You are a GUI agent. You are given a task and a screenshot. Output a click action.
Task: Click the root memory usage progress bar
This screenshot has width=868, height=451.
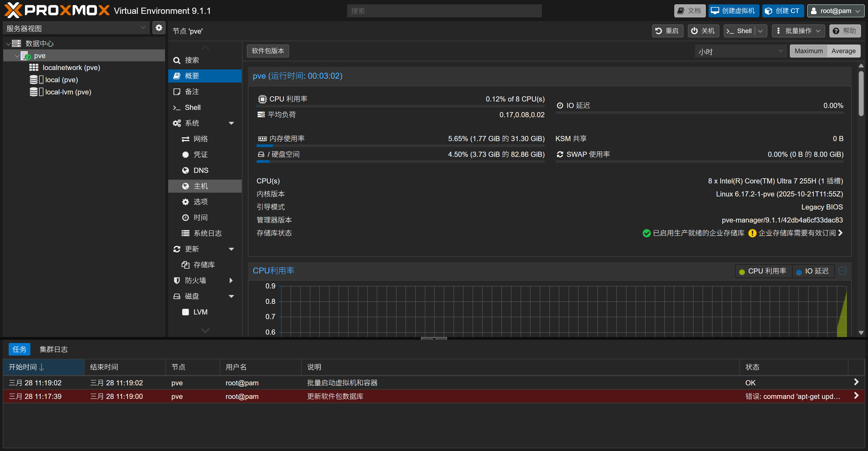pyautogui.click(x=400, y=146)
